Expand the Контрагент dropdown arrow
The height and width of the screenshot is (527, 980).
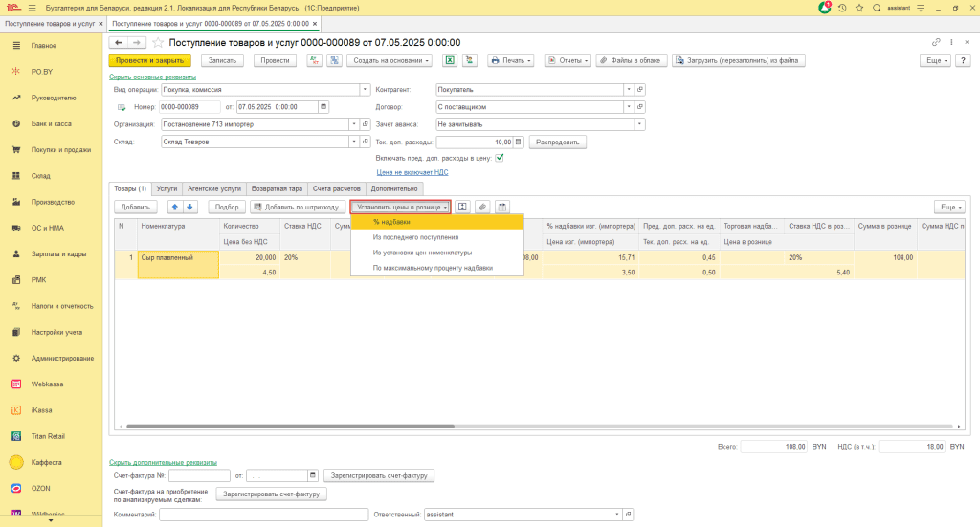tap(629, 89)
